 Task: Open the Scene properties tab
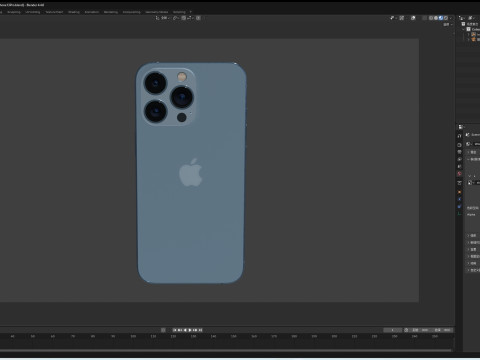459,166
